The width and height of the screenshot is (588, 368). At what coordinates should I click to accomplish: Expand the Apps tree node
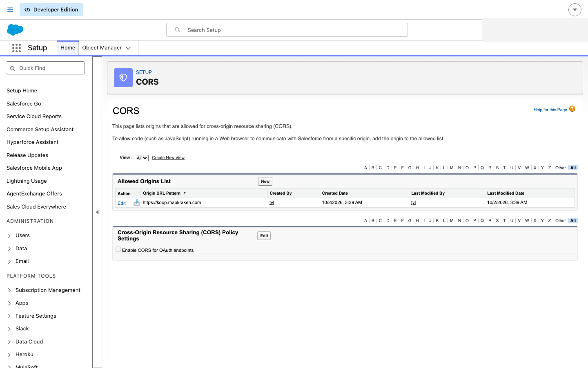(9, 303)
